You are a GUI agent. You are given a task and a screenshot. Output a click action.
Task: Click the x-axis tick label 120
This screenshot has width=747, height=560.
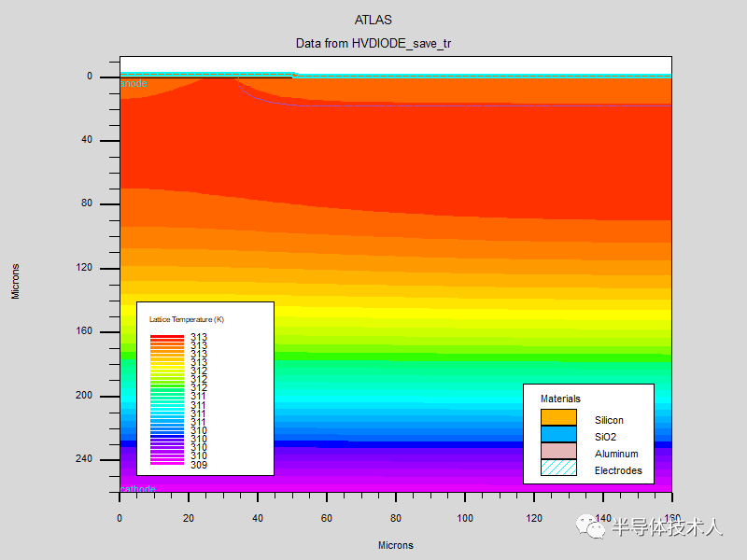click(x=534, y=518)
